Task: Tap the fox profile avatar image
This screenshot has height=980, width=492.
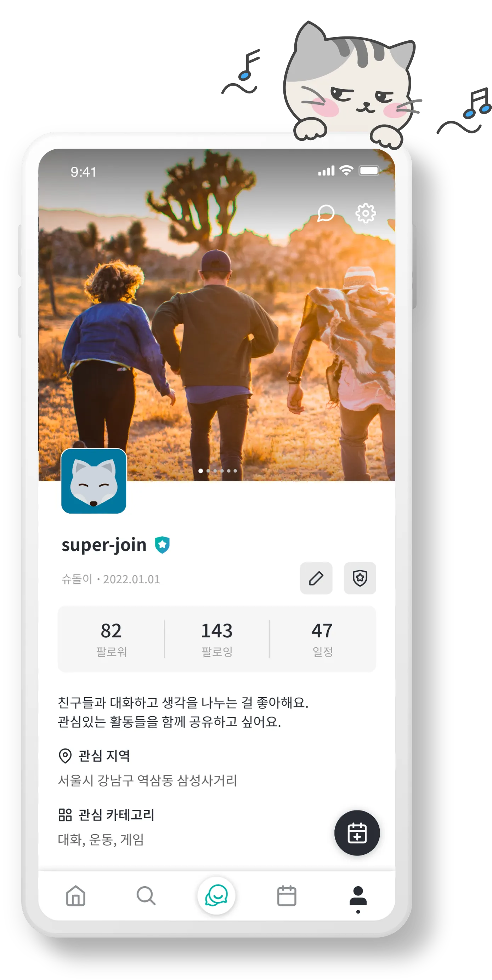Action: tap(94, 481)
